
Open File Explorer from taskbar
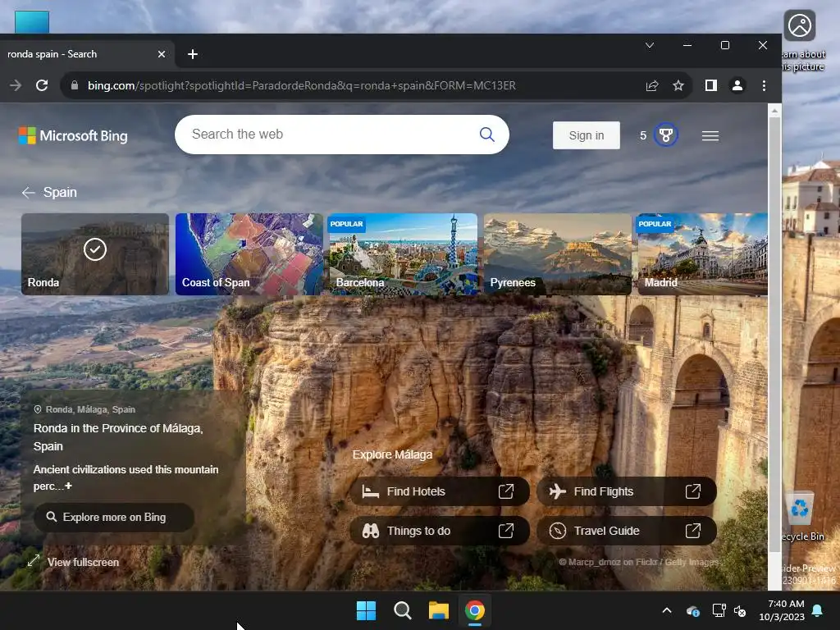439,610
